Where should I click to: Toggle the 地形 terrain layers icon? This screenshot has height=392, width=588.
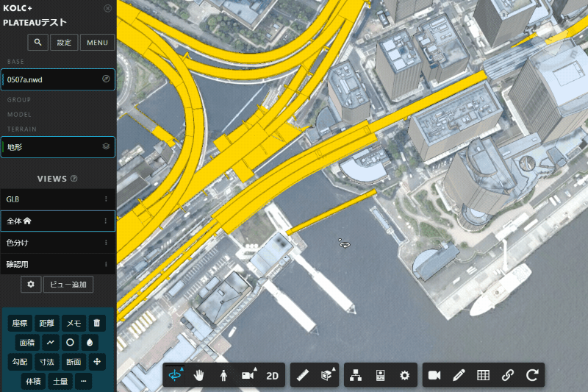(106, 147)
